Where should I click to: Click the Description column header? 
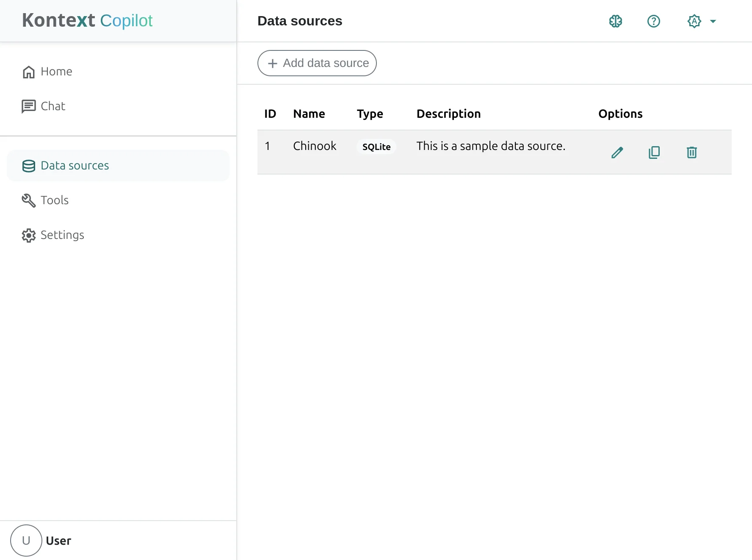point(448,114)
